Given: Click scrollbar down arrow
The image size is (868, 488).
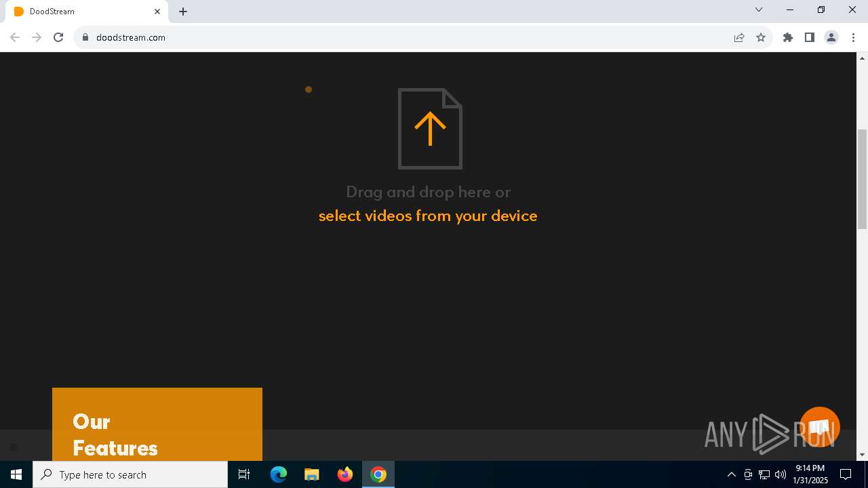Looking at the screenshot, I should click(x=863, y=455).
